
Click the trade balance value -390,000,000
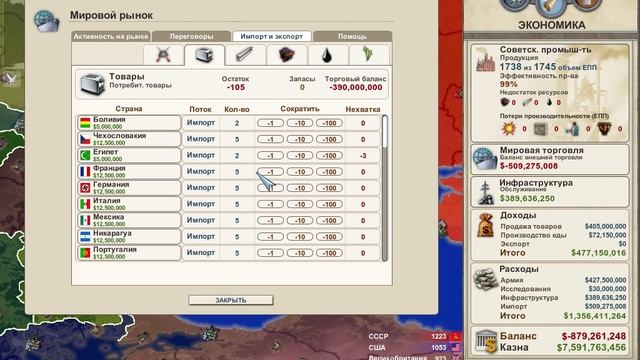coord(356,87)
